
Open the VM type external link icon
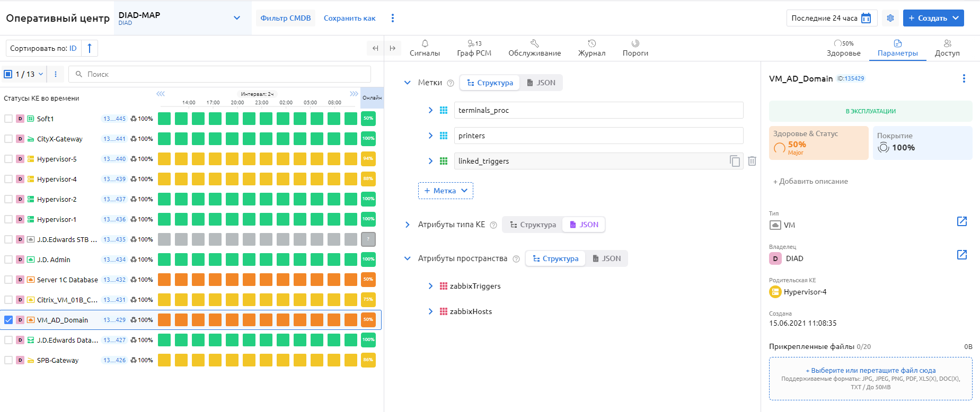click(961, 221)
